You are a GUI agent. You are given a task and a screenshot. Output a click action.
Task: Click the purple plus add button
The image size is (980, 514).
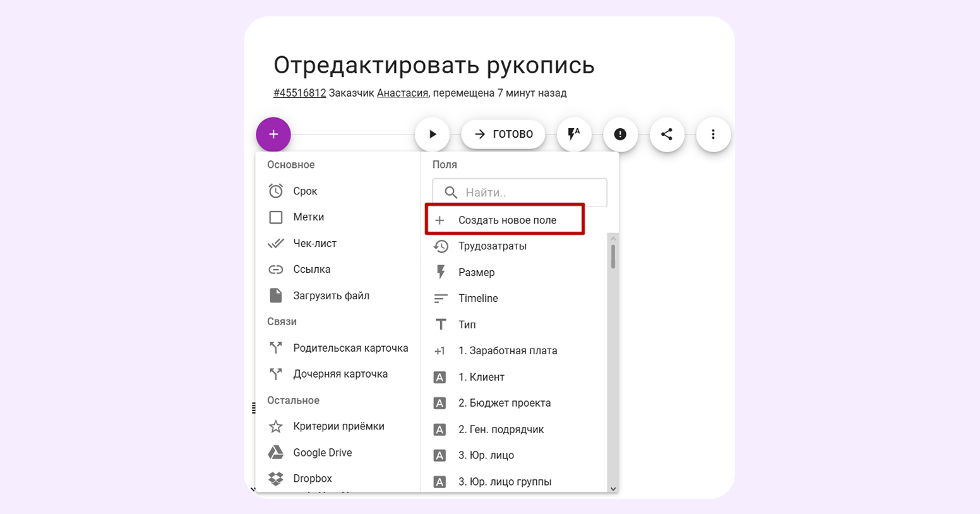273,134
